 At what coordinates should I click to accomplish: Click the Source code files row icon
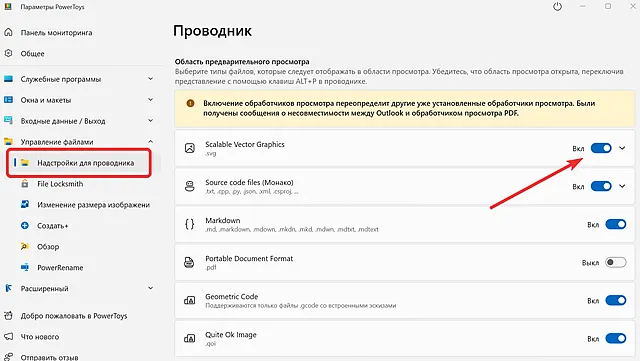click(190, 186)
